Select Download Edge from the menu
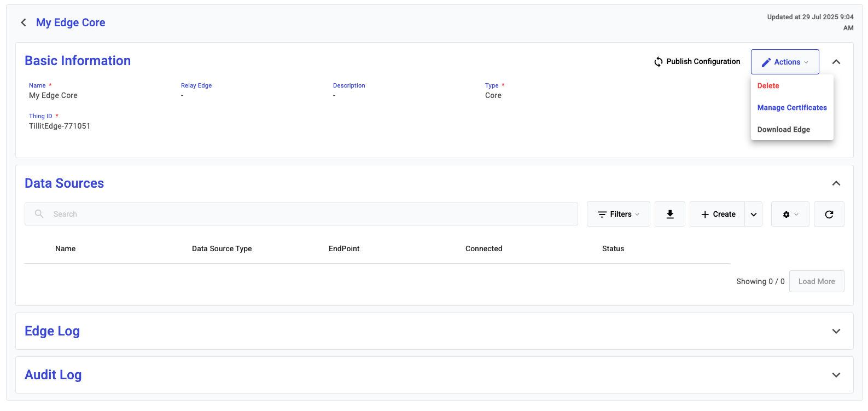This screenshot has height=411, width=868. [783, 130]
